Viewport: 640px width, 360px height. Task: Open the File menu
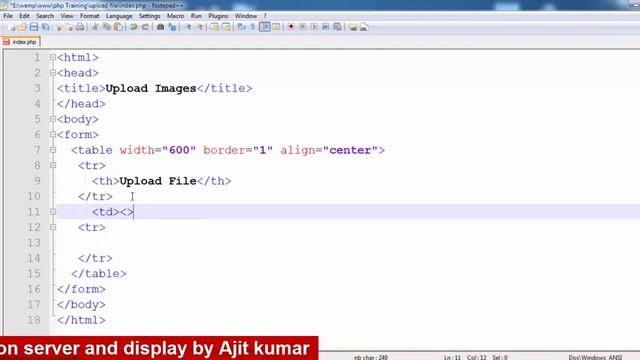(8, 16)
